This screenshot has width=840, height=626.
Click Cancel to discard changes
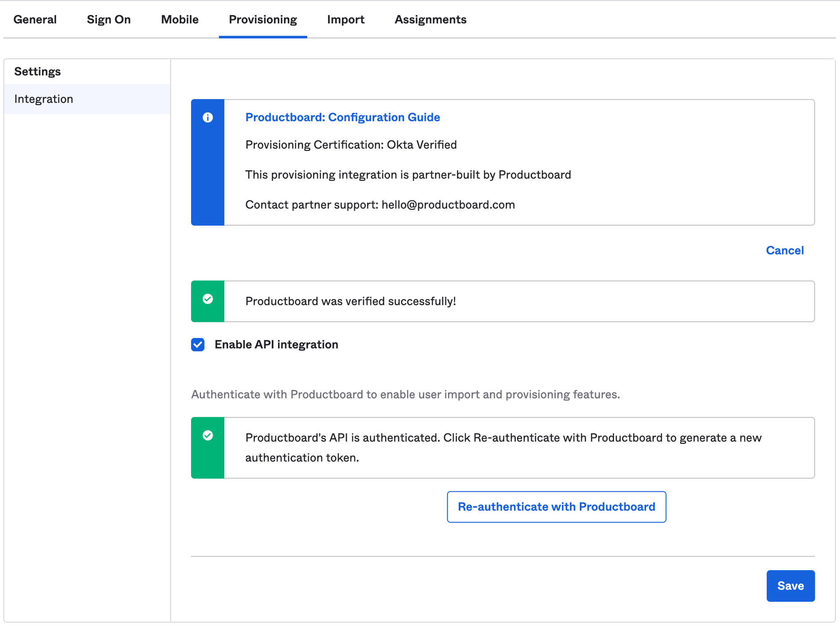pos(785,250)
